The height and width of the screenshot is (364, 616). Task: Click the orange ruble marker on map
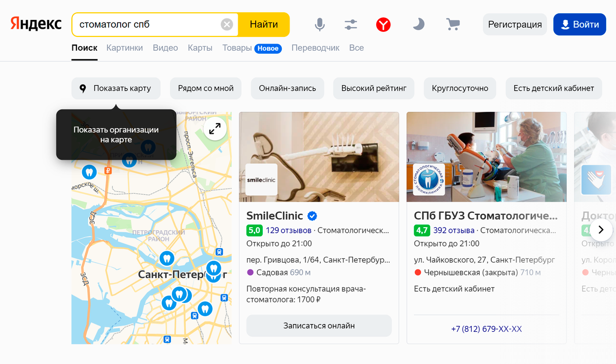click(108, 171)
